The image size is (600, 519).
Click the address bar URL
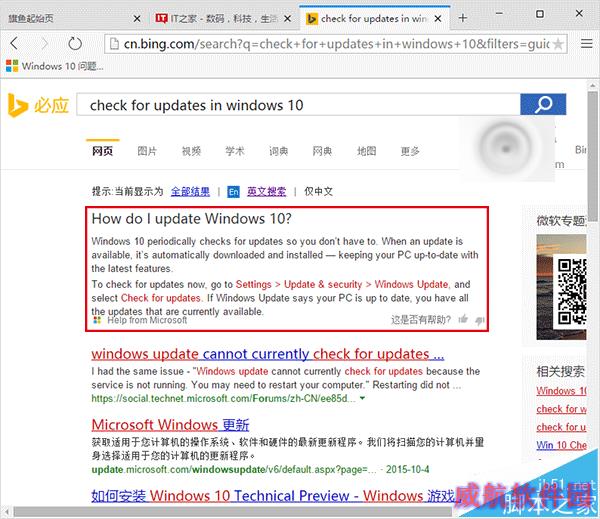337,44
